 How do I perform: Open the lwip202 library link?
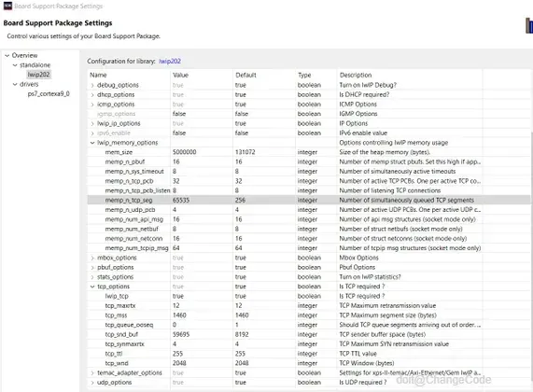click(170, 62)
